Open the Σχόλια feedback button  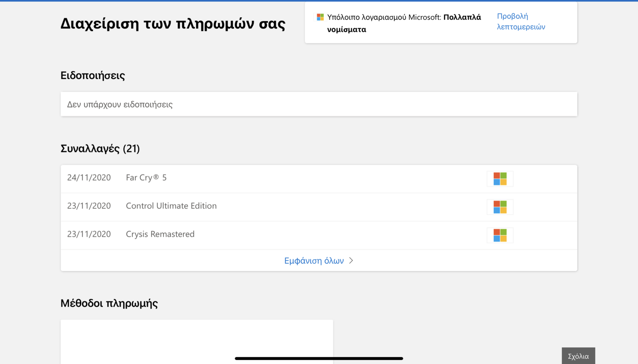578,356
